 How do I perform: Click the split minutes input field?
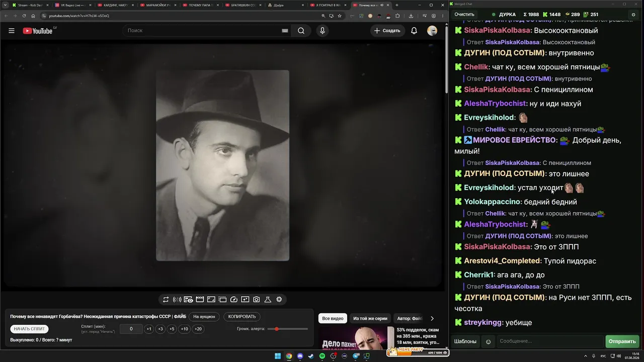pos(131,329)
